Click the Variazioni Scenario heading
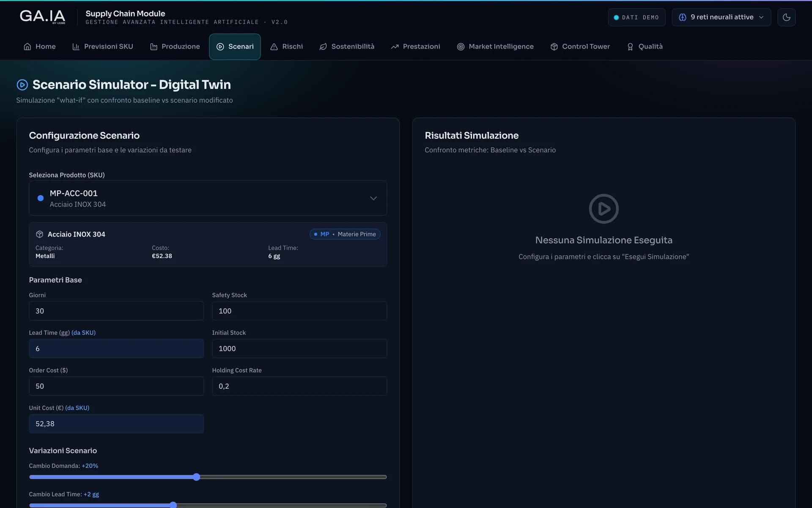This screenshot has height=508, width=812. click(63, 450)
